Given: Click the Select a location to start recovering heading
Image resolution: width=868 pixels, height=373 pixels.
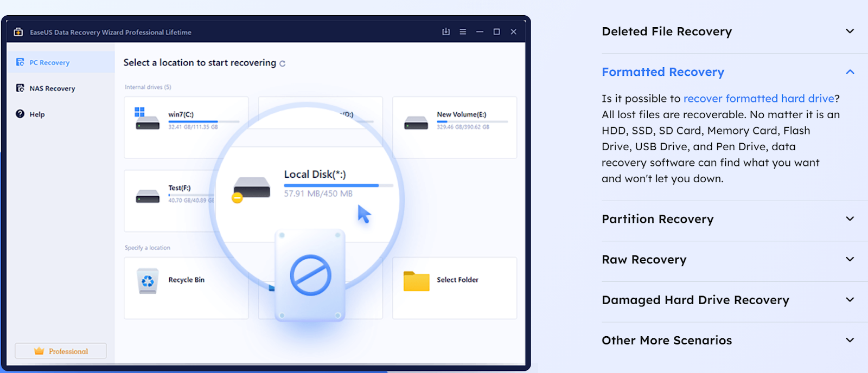Looking at the screenshot, I should [x=200, y=62].
